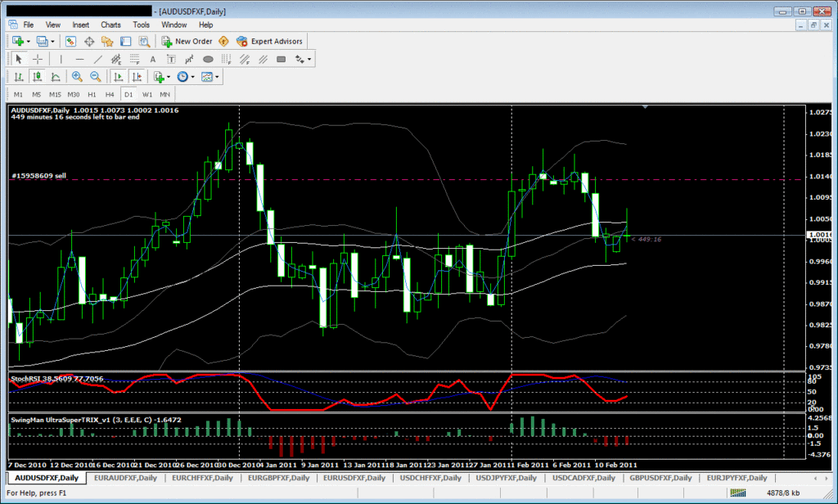This screenshot has height=504, width=838.
Task: Switch chart to M15 timeframe
Action: [x=55, y=95]
